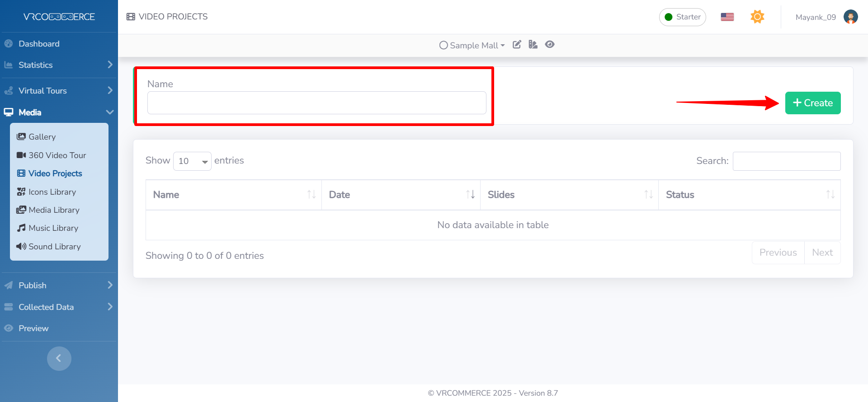Open the US flag language selector
This screenshot has height=402, width=868.
click(727, 17)
